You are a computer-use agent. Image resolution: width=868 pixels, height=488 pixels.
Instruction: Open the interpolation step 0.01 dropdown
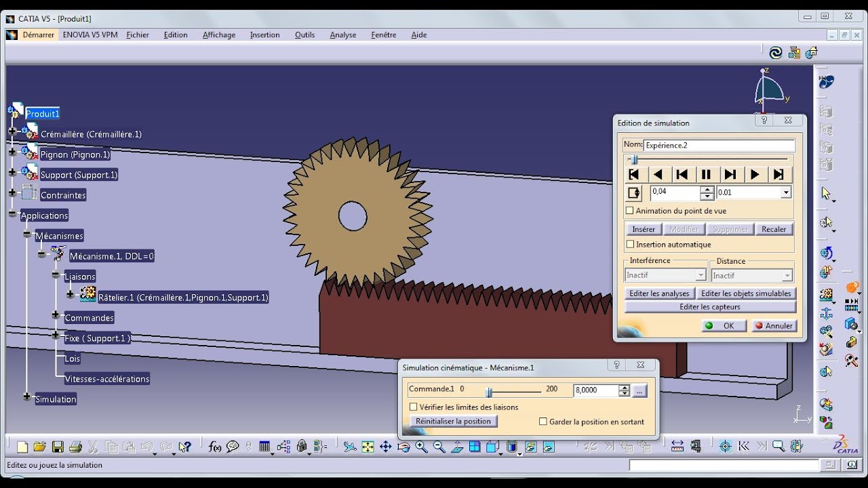(785, 192)
